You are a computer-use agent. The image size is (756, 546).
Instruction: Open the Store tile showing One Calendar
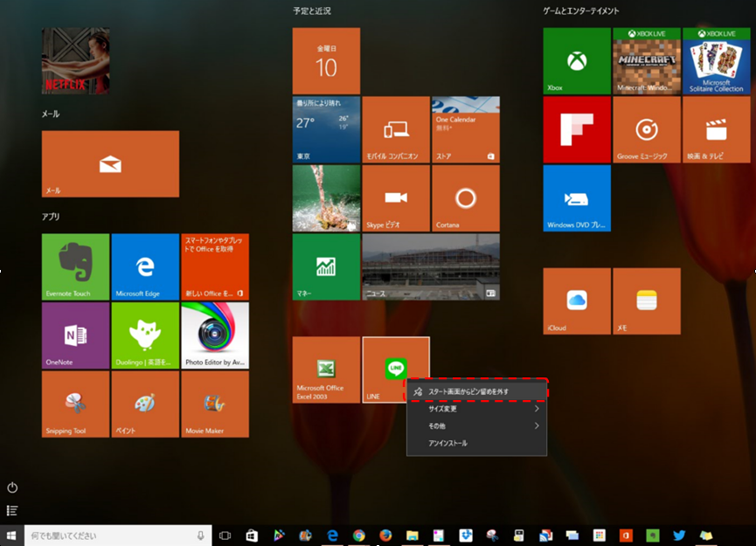(466, 129)
